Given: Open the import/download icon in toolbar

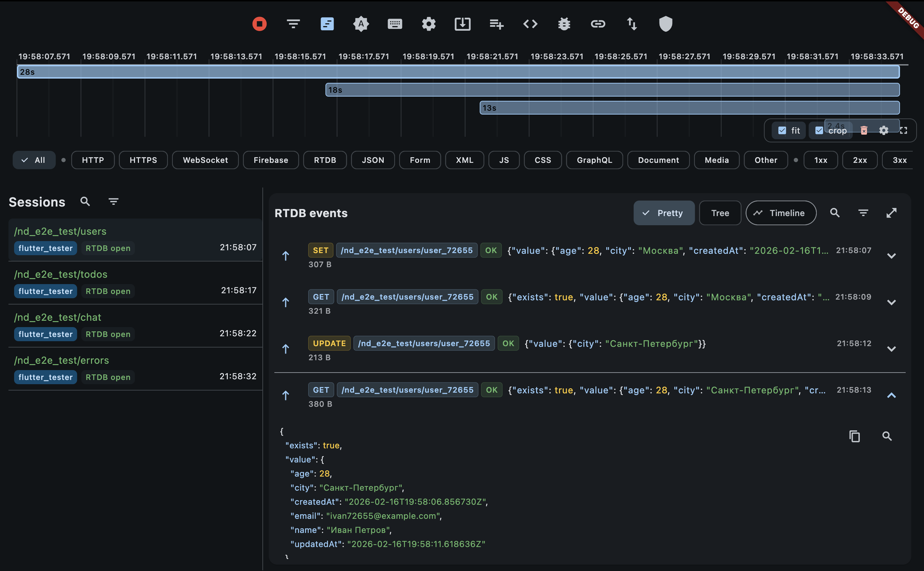Looking at the screenshot, I should click(462, 24).
